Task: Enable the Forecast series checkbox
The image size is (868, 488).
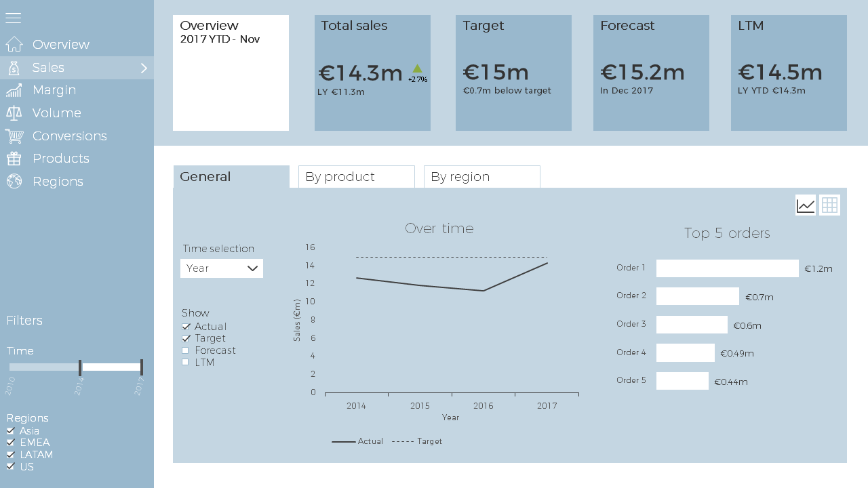Action: pos(185,350)
